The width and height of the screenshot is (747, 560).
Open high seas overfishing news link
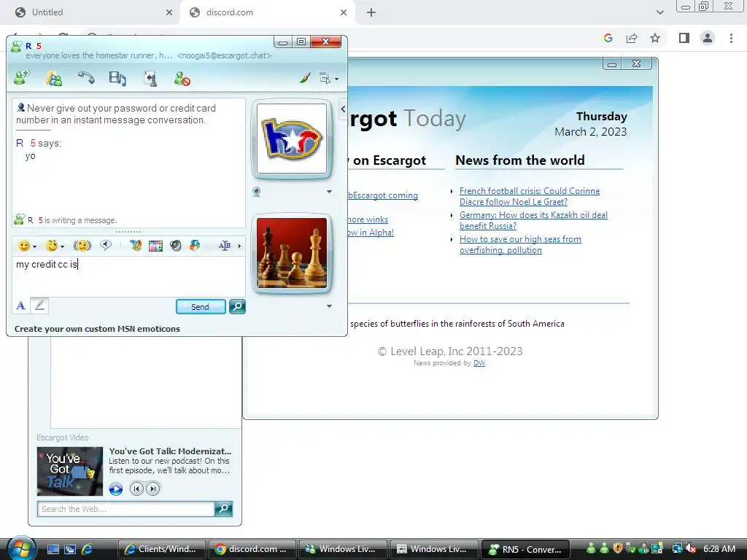[x=520, y=245]
